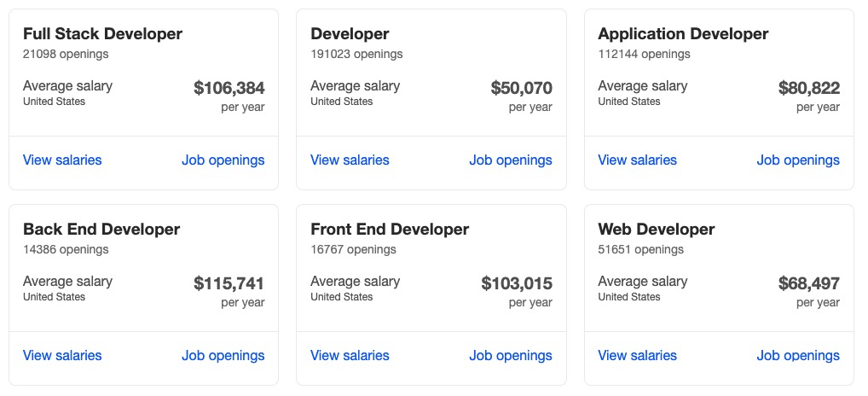
Task: Click the Web Developer heading
Action: coord(657,230)
